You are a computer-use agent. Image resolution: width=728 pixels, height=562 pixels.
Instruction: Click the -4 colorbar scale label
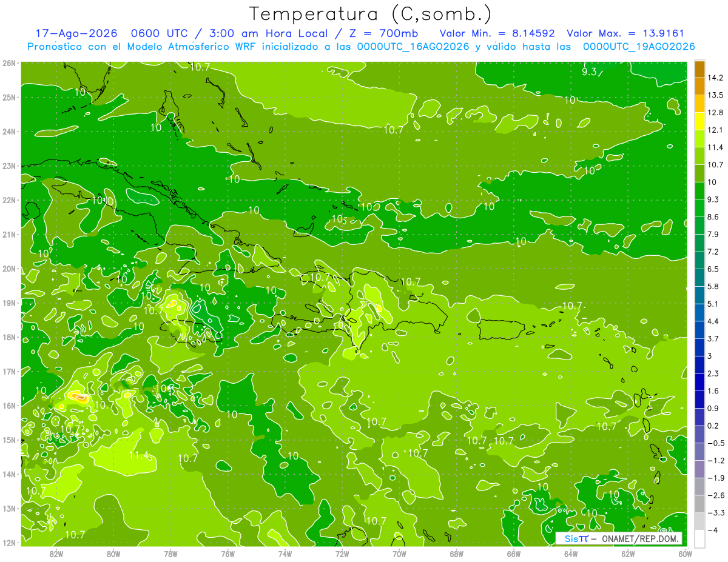tap(713, 530)
